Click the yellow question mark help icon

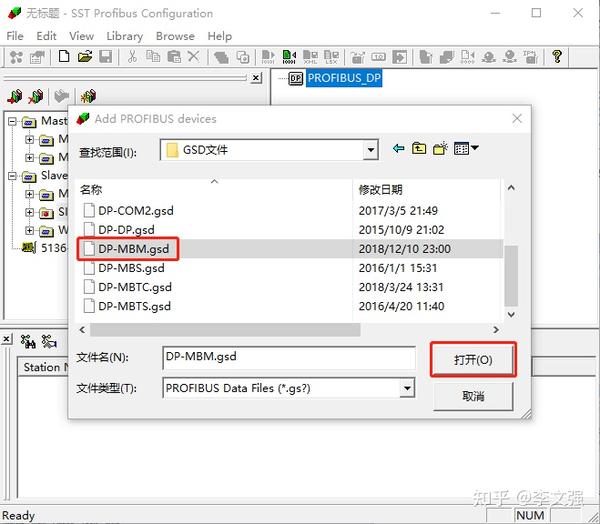click(557, 57)
